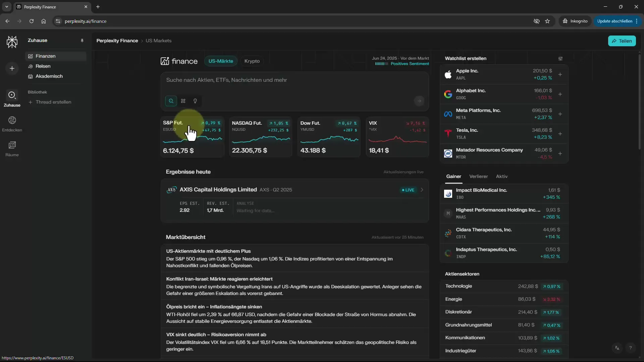Viewport: 644px width, 362px height.
Task: Open the VIX card
Action: (397, 137)
